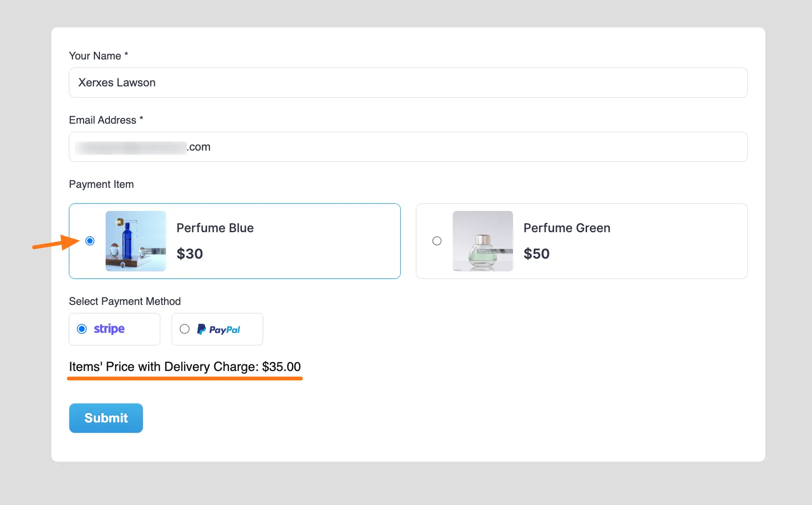
Task: Choose the Stripe payment radio button
Action: pos(82,329)
